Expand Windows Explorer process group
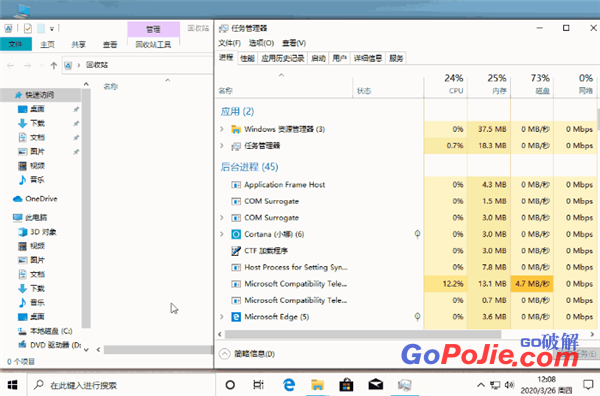Screen dimensions: 600x396 [x=222, y=129]
